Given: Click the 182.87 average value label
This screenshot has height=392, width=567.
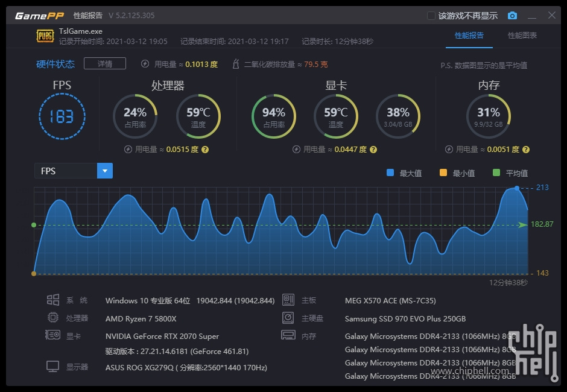Looking at the screenshot, I should (x=542, y=224).
